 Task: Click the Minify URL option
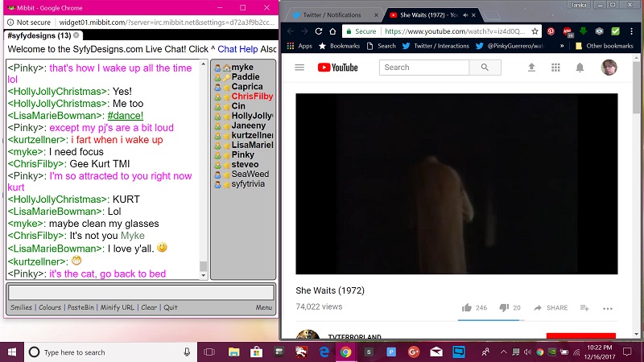click(117, 307)
